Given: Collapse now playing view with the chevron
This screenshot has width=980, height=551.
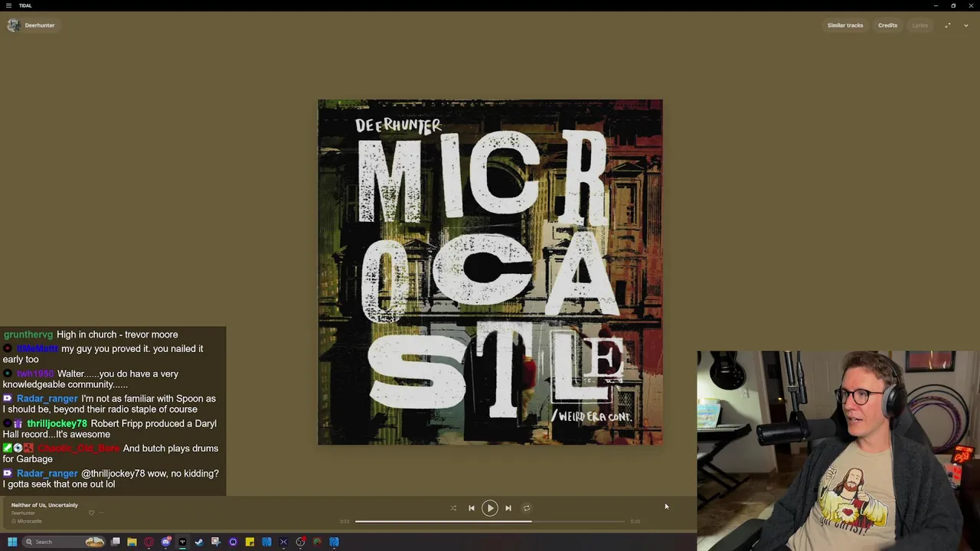Looking at the screenshot, I should click(x=966, y=25).
